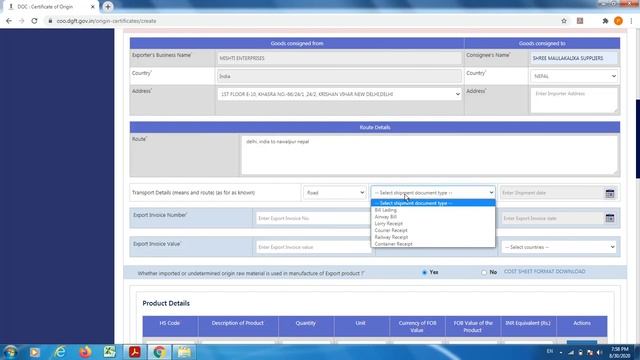
Task: Click the Product Details heading
Action: click(x=166, y=303)
